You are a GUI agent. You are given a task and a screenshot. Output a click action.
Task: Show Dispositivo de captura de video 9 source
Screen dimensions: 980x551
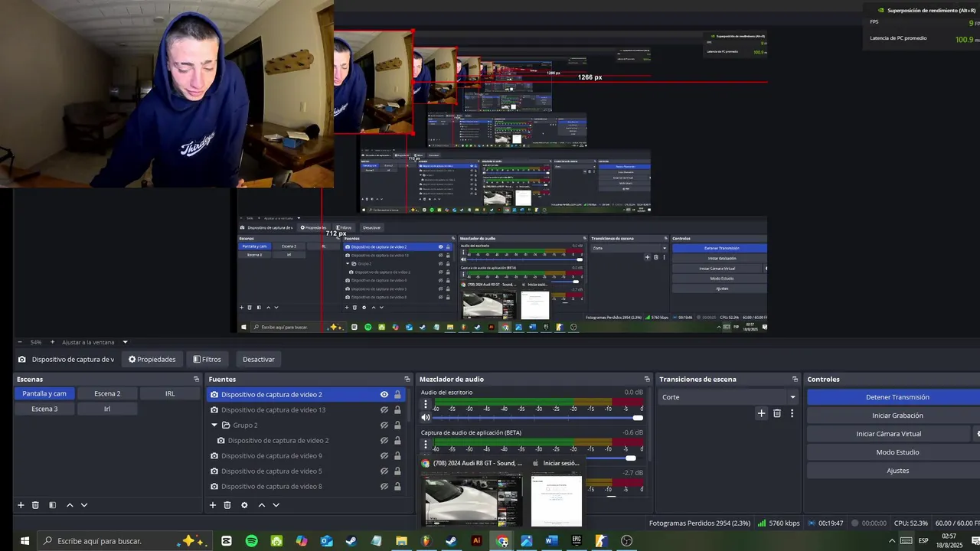pos(384,456)
